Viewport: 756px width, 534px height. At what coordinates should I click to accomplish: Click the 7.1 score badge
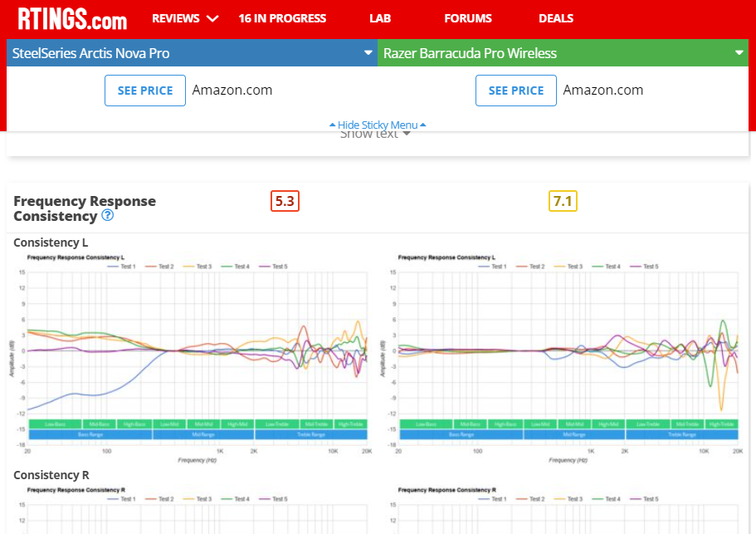coord(563,201)
